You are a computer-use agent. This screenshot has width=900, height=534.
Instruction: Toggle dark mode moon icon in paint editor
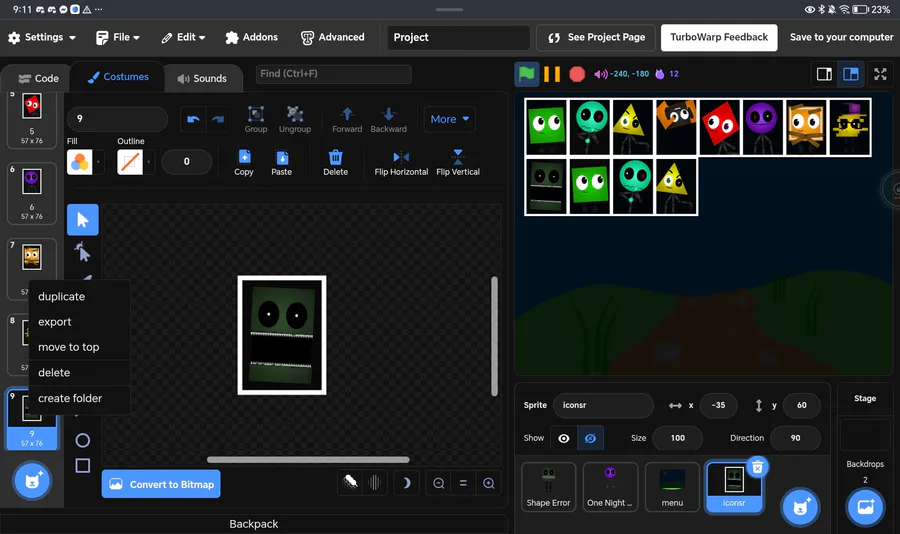406,483
